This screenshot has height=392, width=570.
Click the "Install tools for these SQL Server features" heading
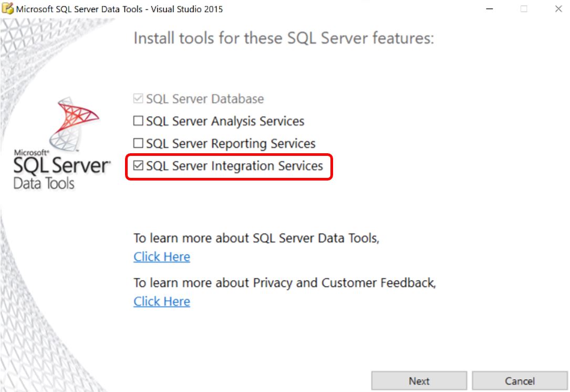point(284,38)
